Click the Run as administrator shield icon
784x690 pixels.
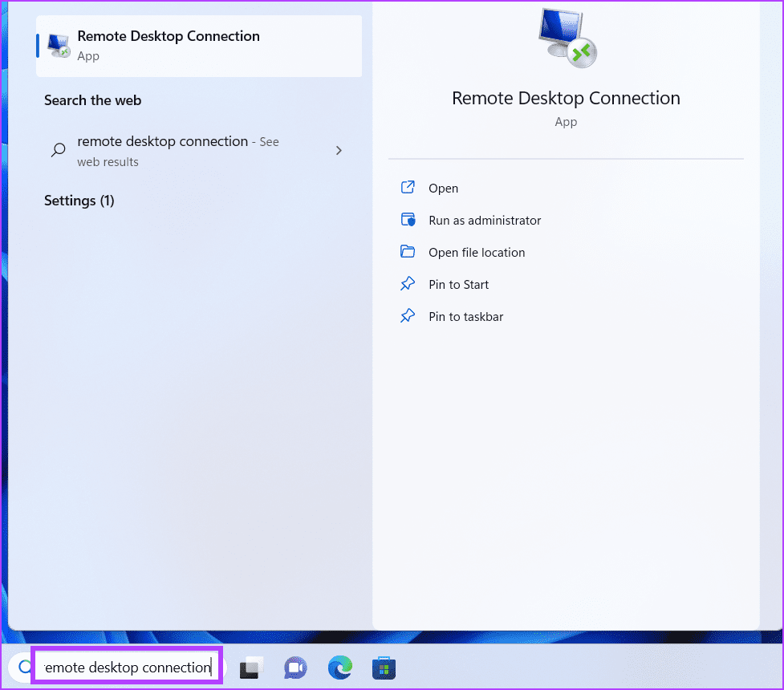(x=408, y=220)
